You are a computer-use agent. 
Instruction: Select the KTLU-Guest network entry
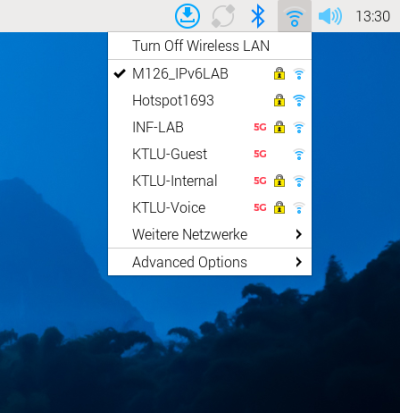(x=210, y=154)
